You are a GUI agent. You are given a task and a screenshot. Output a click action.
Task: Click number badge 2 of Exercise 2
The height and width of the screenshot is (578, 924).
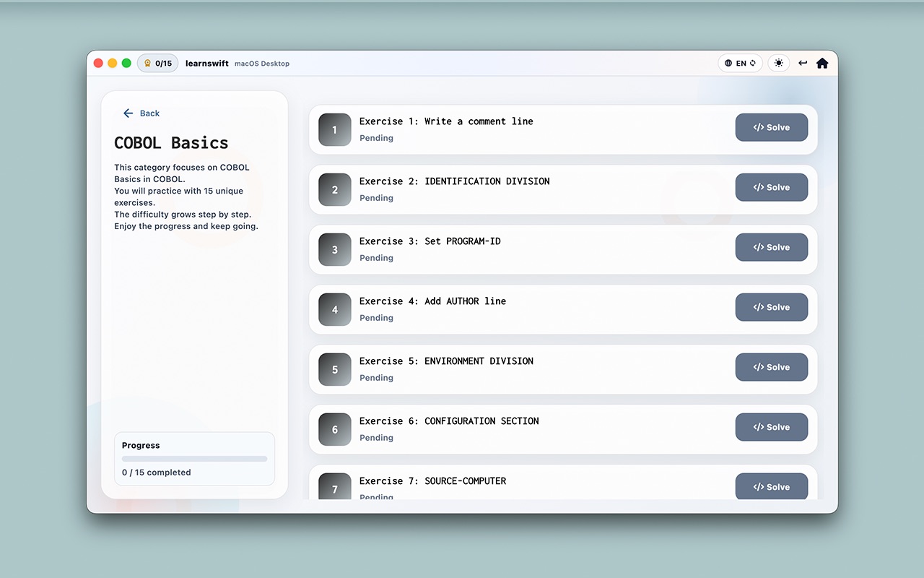[335, 190]
